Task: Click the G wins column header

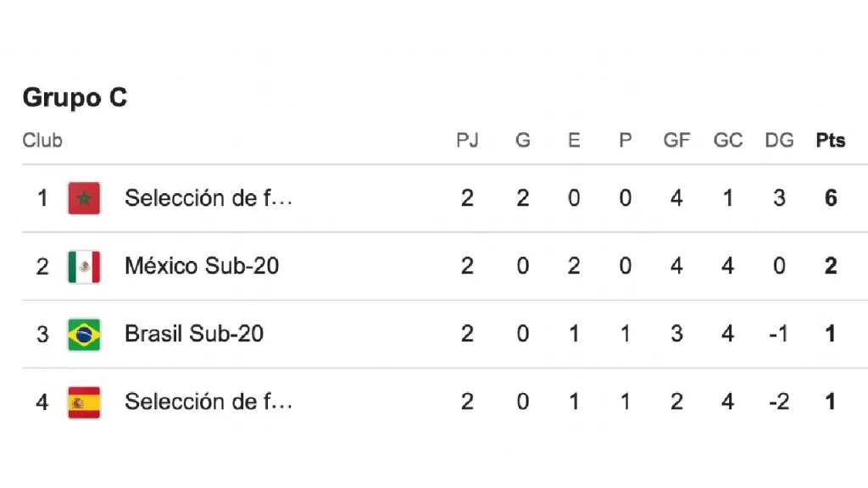Action: click(x=523, y=141)
